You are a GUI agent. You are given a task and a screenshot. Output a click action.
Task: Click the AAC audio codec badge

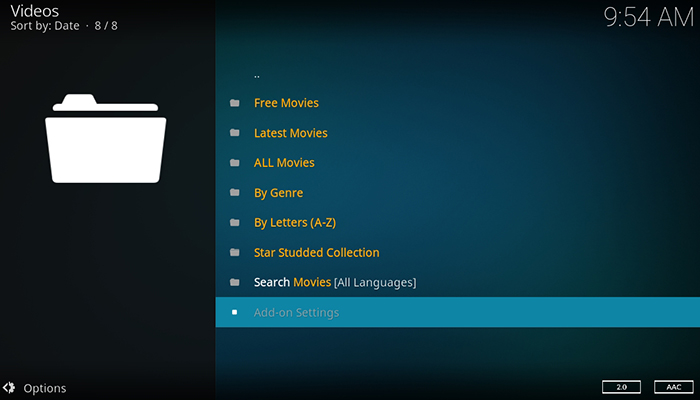click(x=674, y=387)
